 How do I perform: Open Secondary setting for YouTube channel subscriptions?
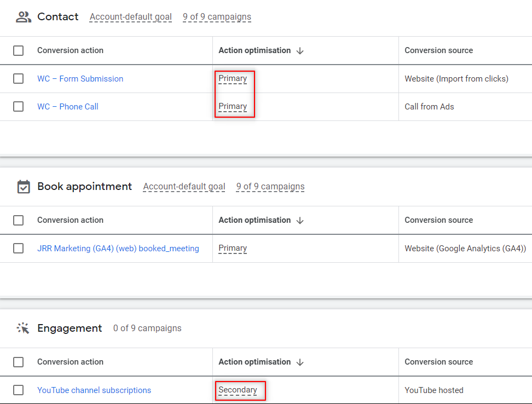238,390
